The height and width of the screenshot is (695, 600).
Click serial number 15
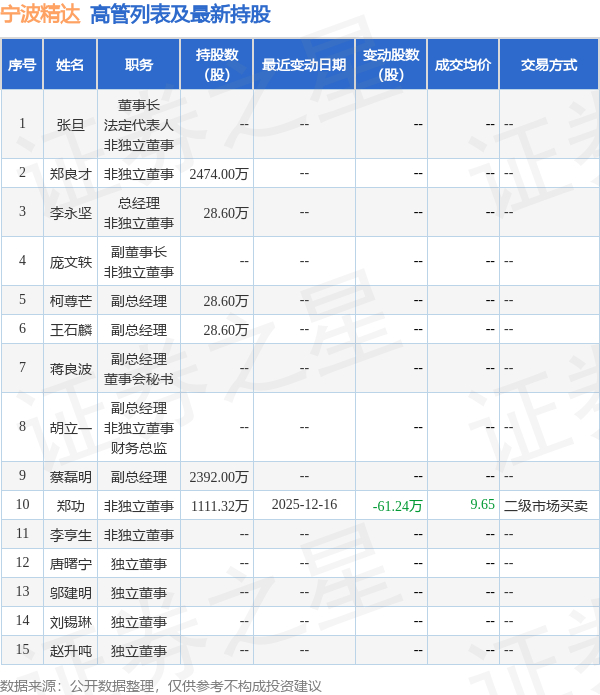[23, 649]
